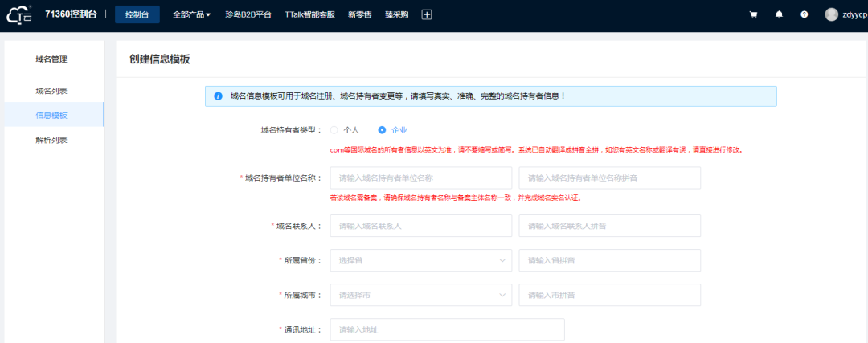The width and height of the screenshot is (868, 343).
Task: Click the blue info icon in notice banner
Action: click(218, 96)
